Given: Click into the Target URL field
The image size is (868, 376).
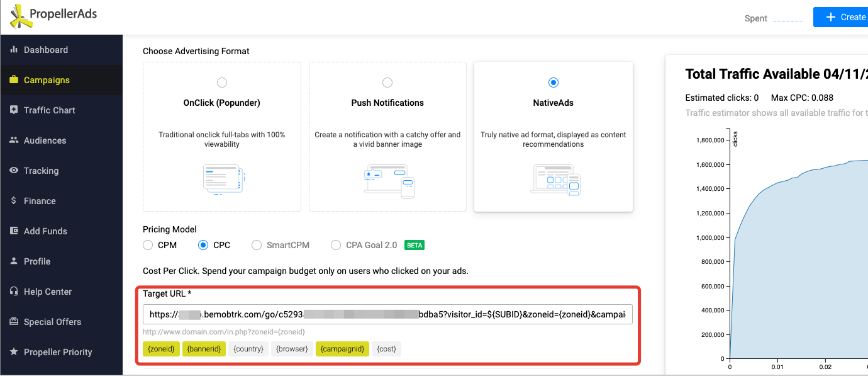Looking at the screenshot, I should click(387, 314).
